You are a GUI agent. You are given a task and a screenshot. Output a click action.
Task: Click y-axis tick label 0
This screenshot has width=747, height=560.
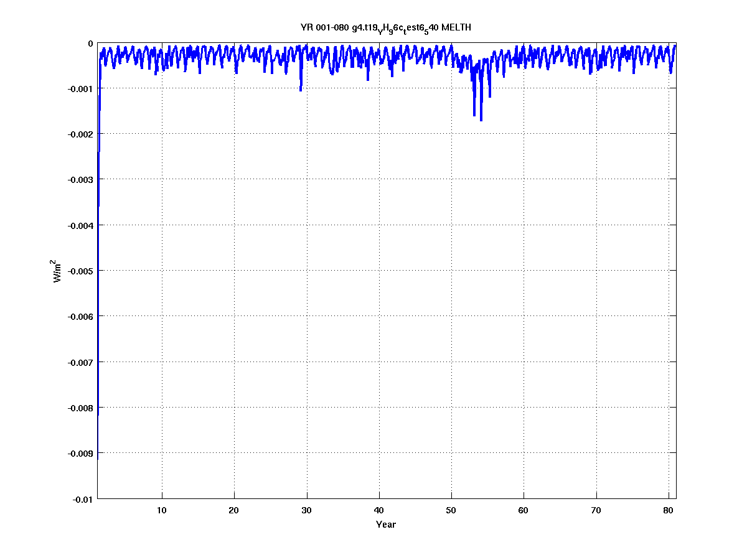[90, 44]
